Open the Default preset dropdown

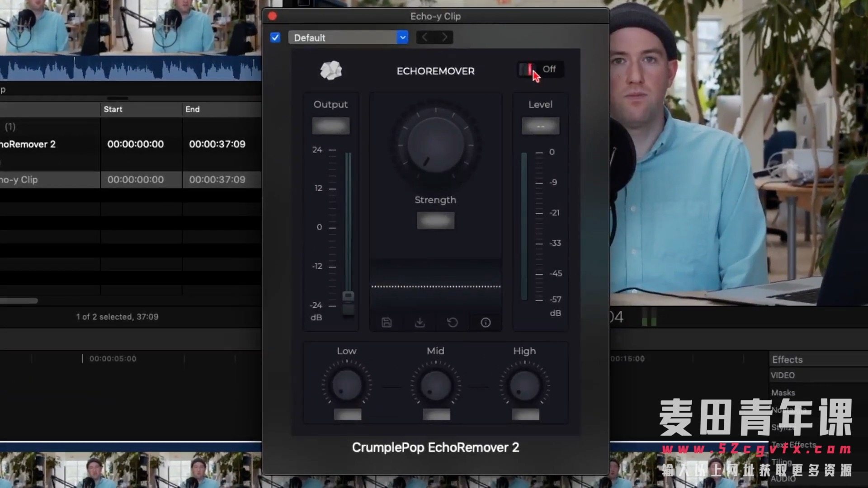point(348,38)
